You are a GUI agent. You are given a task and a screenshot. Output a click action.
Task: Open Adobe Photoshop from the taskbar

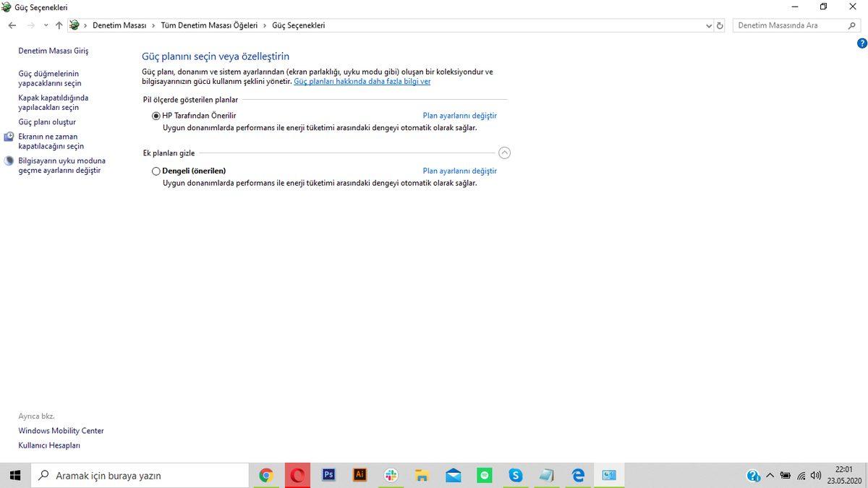pyautogui.click(x=328, y=475)
